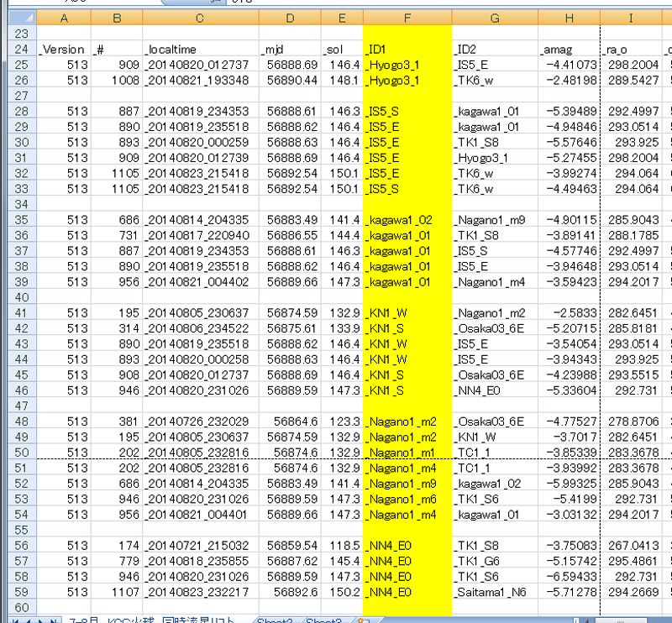Image resolution: width=672 pixels, height=623 pixels.
Task: Select the 288.1785 ra_o cell
Action: coord(631,235)
